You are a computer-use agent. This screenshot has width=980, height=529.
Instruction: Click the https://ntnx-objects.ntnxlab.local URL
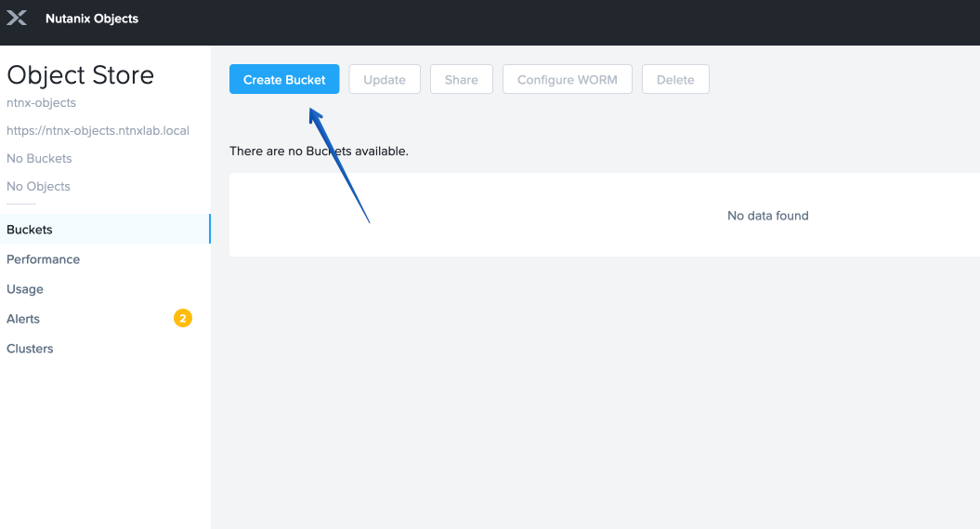coord(98,131)
